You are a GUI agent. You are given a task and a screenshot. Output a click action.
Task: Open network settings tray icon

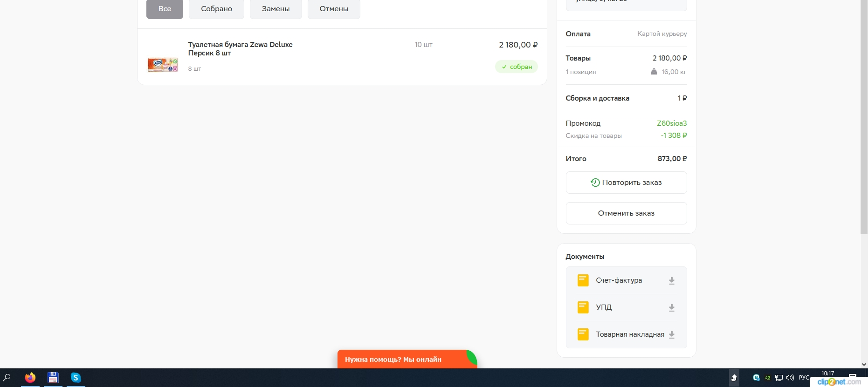tap(778, 378)
